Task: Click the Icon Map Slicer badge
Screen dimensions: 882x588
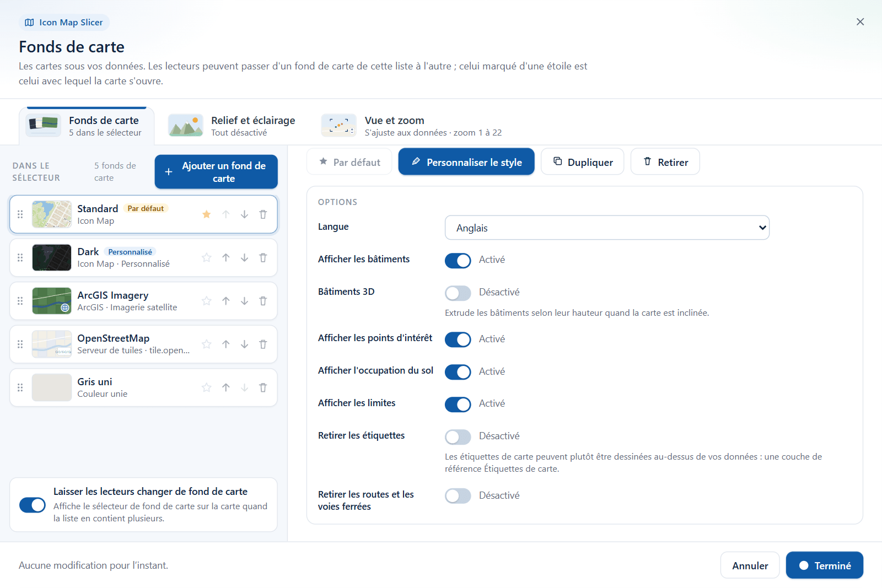Action: [x=64, y=23]
